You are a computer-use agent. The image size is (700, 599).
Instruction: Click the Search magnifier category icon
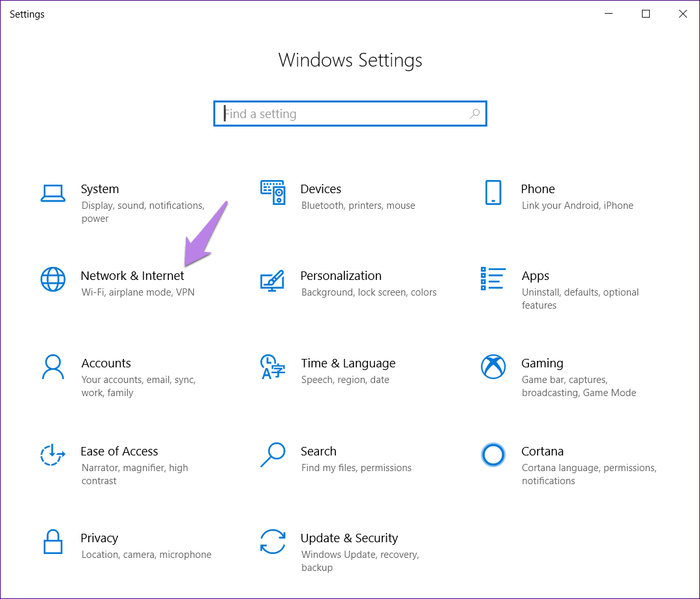pyautogui.click(x=273, y=454)
